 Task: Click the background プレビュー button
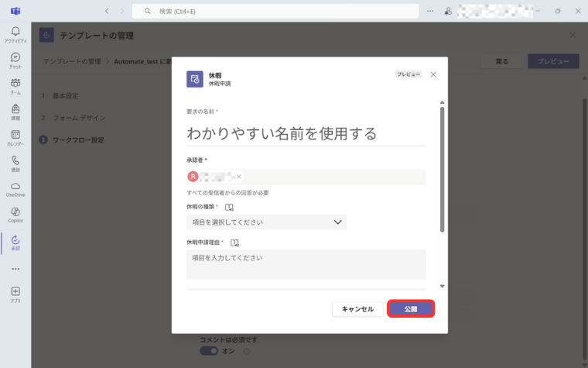[553, 61]
